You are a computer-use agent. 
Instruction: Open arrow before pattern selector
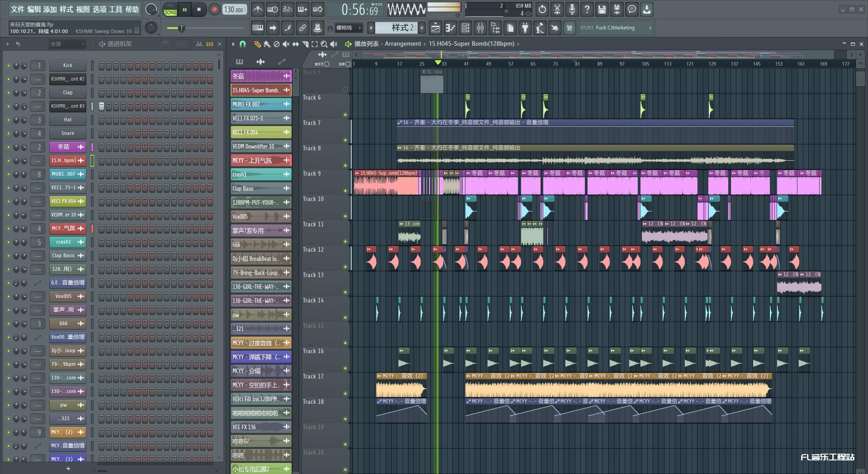pos(371,28)
